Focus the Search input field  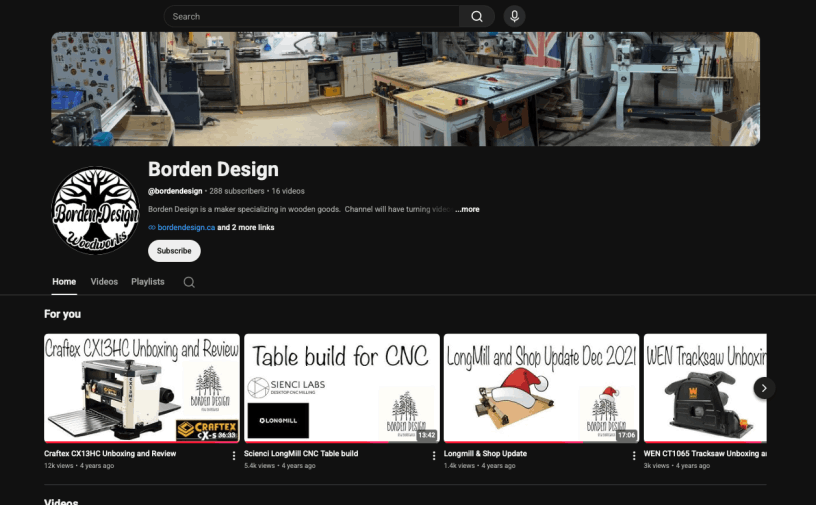[312, 17]
